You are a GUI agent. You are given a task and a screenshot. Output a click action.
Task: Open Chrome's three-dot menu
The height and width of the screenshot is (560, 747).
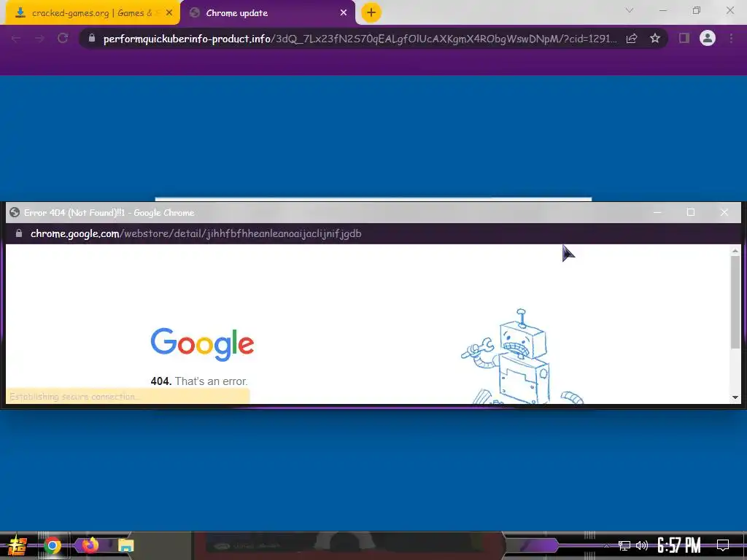[731, 39]
